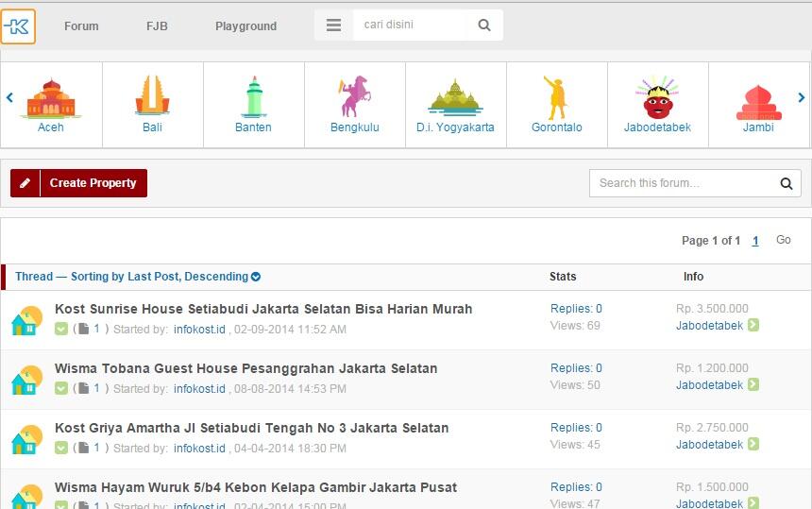
Task: Click page icon under Wisma Tobana thread
Action: 83,388
